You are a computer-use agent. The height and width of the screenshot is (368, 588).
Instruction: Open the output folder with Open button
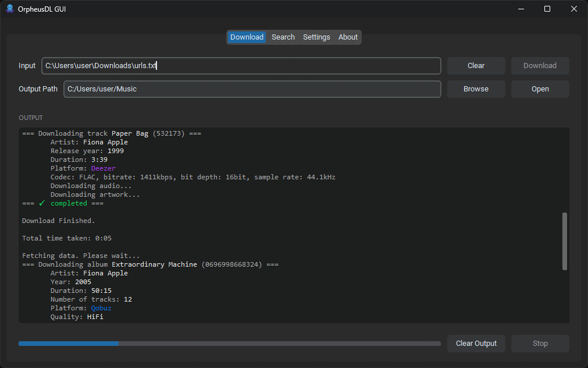coord(540,89)
